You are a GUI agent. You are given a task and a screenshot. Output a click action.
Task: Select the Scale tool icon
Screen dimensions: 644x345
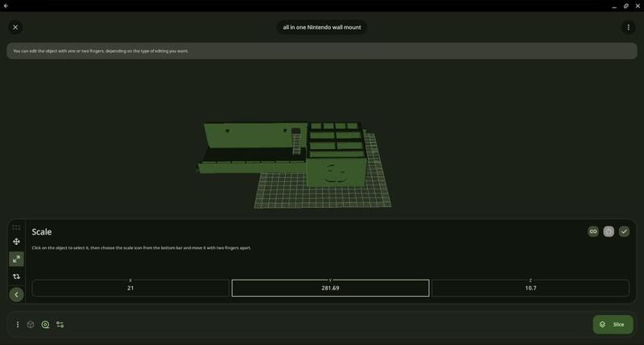coord(16,259)
